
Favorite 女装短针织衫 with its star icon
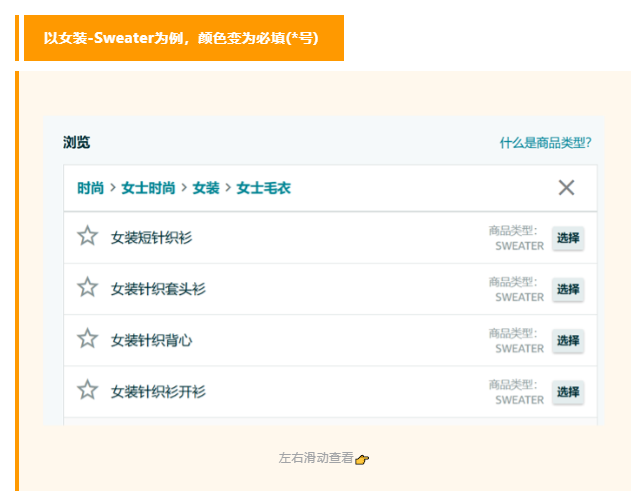click(x=88, y=236)
